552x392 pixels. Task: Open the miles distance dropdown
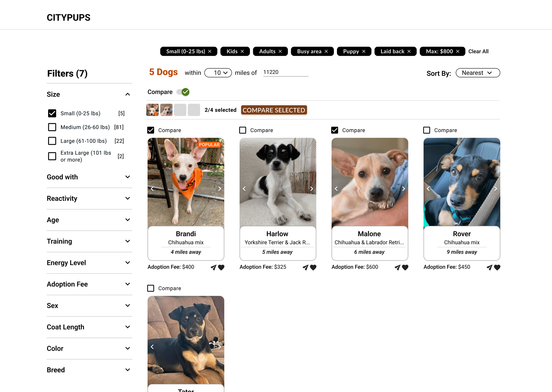coord(218,73)
